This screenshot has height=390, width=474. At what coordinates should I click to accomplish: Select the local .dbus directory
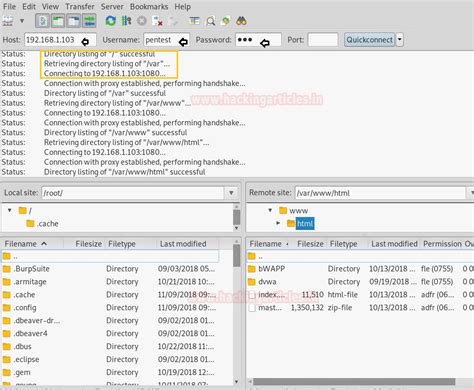pyautogui.click(x=110, y=347)
